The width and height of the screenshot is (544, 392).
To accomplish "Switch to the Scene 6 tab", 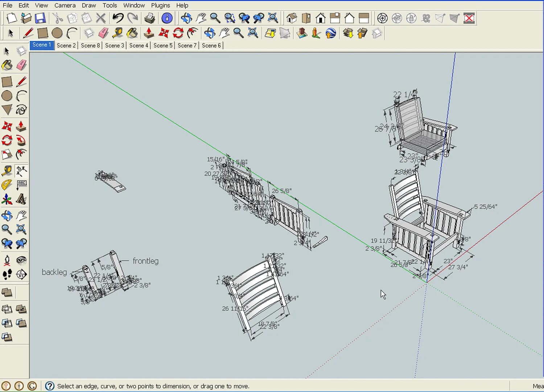I will tap(211, 45).
